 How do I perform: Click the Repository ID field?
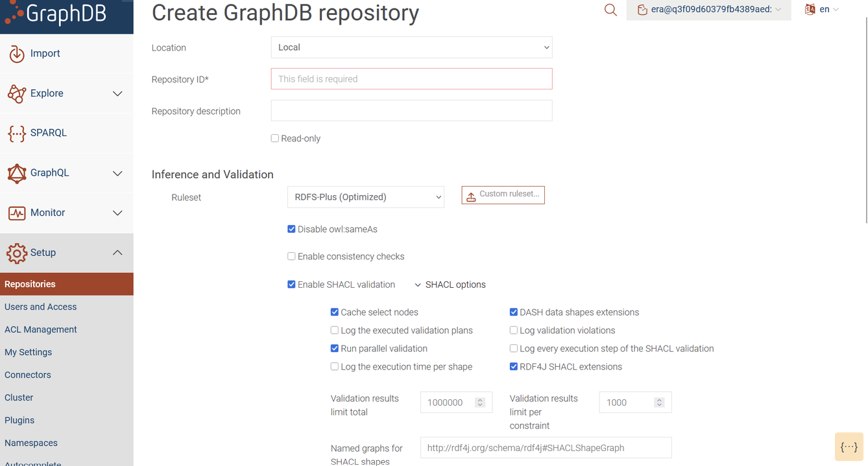(x=411, y=78)
